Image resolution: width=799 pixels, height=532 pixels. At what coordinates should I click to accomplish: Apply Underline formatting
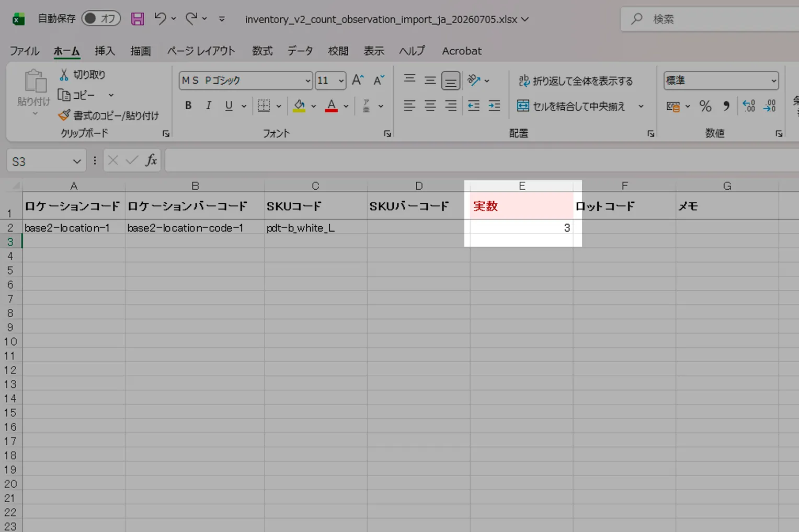pos(229,106)
